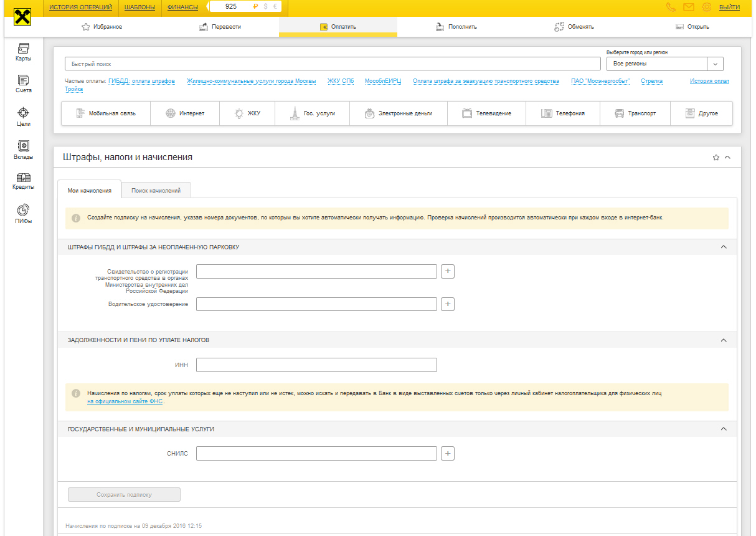Switch to Мои начисления tab

tap(90, 190)
